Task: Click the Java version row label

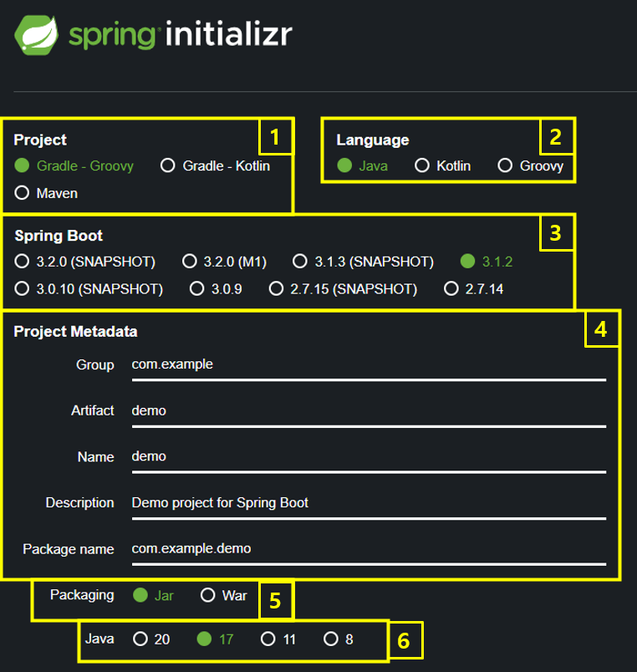Action: 99,639
